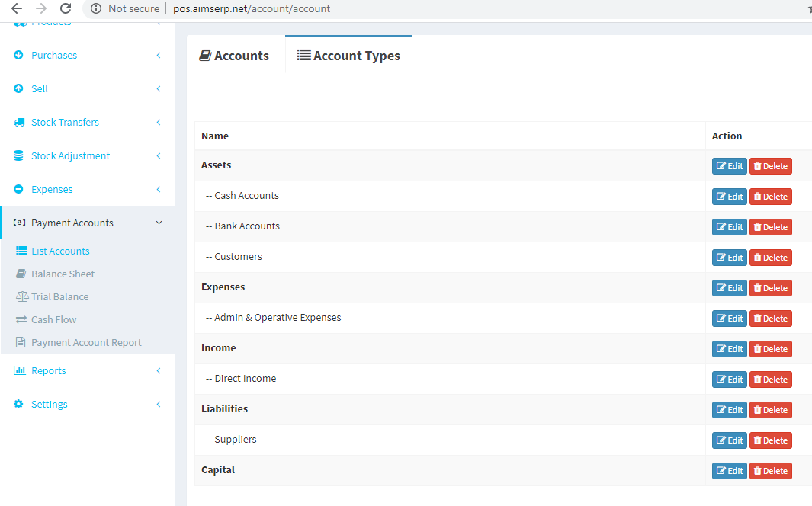Reload the page with the refresh icon

[66, 8]
